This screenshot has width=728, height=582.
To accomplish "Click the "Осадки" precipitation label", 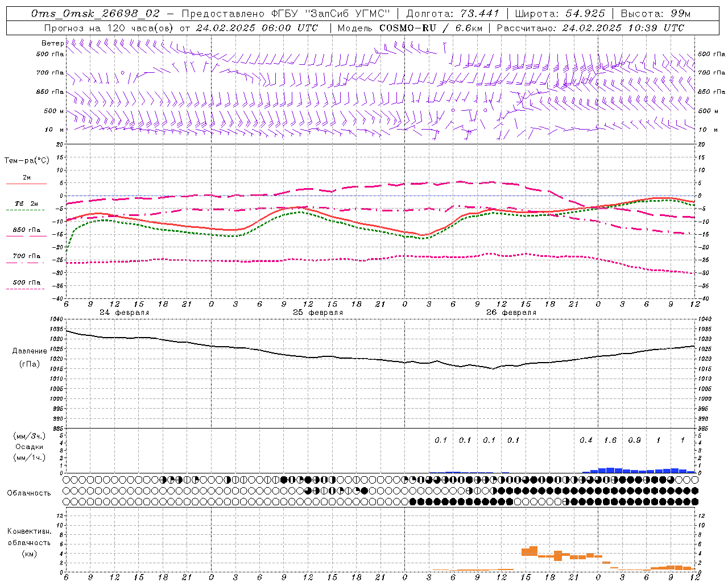I will point(29,447).
